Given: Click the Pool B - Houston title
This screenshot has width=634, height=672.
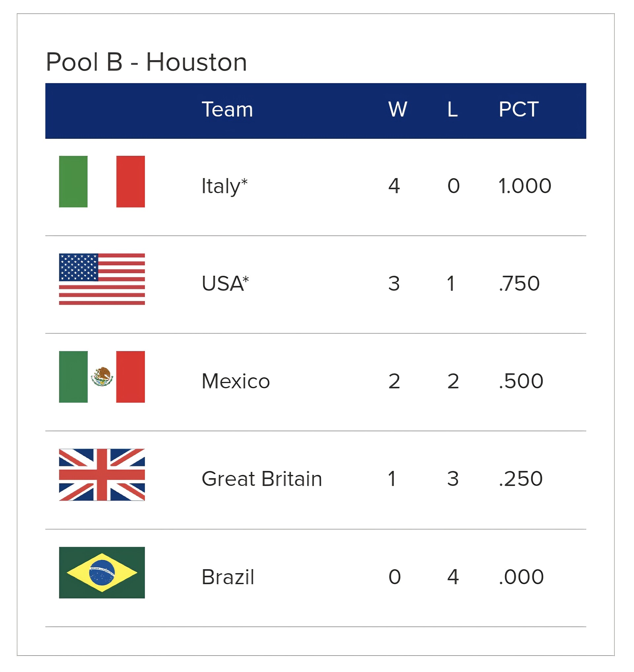Looking at the screenshot, I should pos(146,62).
